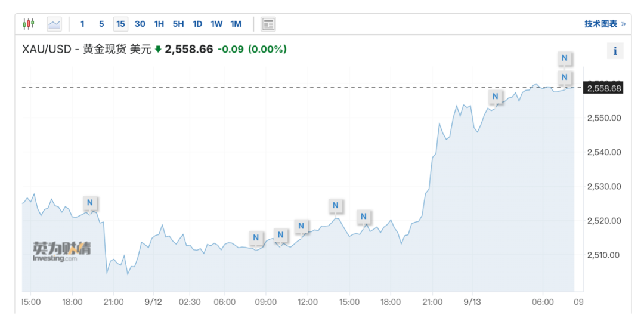This screenshot has width=644, height=315.
Task: Pick the 1M monthly timeframe
Action: tap(236, 24)
